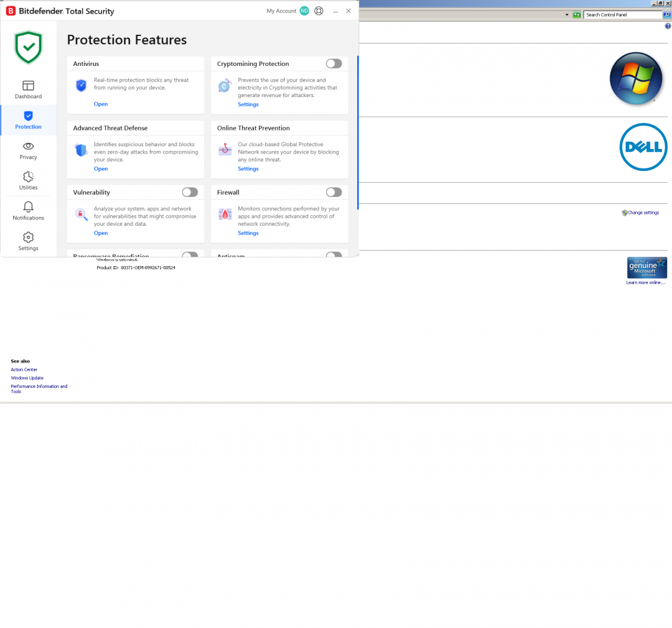This screenshot has width=672, height=628.
Task: Open Online Threat Prevention Settings link
Action: 248,169
